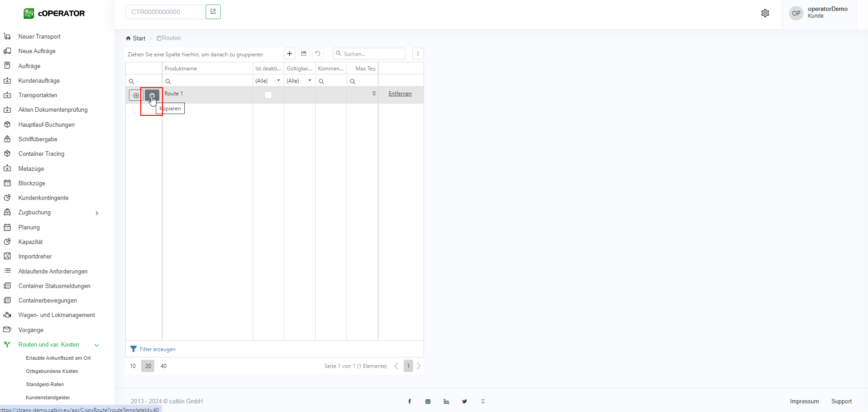Viewport: 868px width, 412px height.
Task: Click the Filter erzeugen funnel icon
Action: click(x=133, y=349)
